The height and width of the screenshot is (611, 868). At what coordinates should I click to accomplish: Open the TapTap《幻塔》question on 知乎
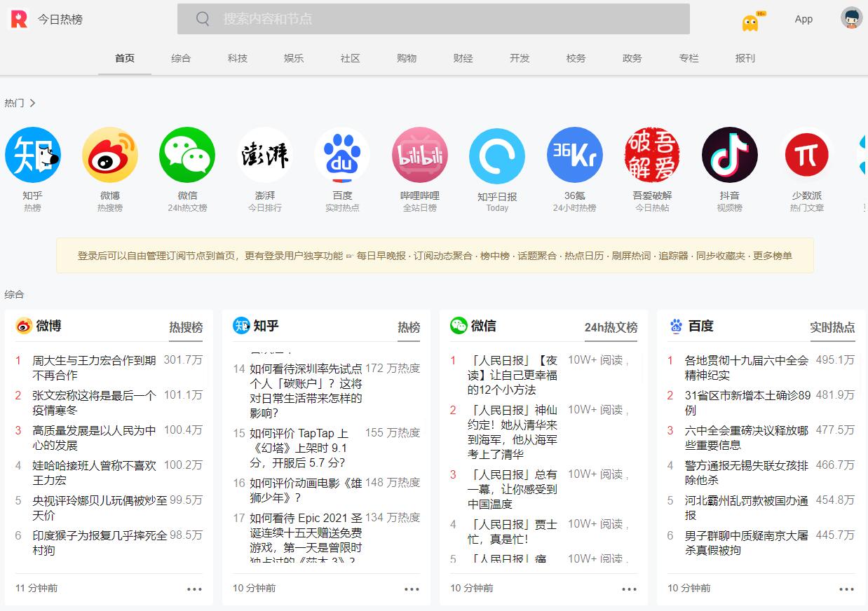click(299, 448)
